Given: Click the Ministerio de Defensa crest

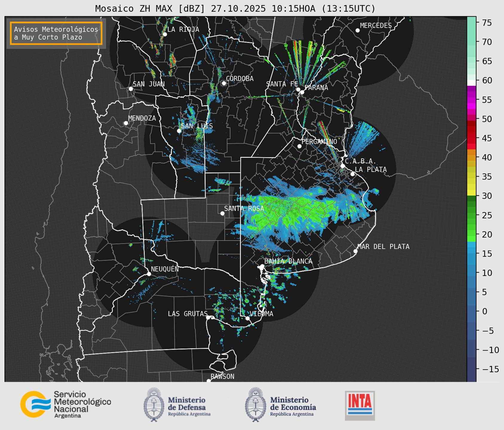Looking at the screenshot, I should (x=154, y=405).
